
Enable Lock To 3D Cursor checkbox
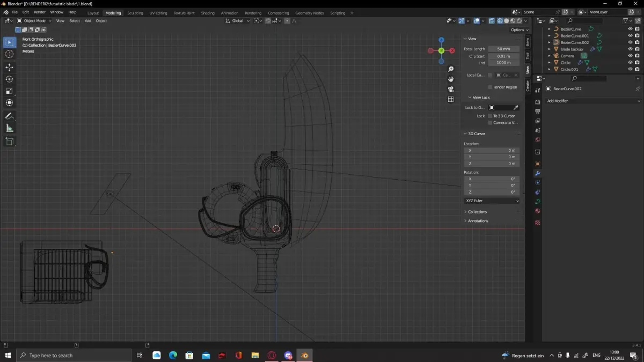click(x=490, y=116)
